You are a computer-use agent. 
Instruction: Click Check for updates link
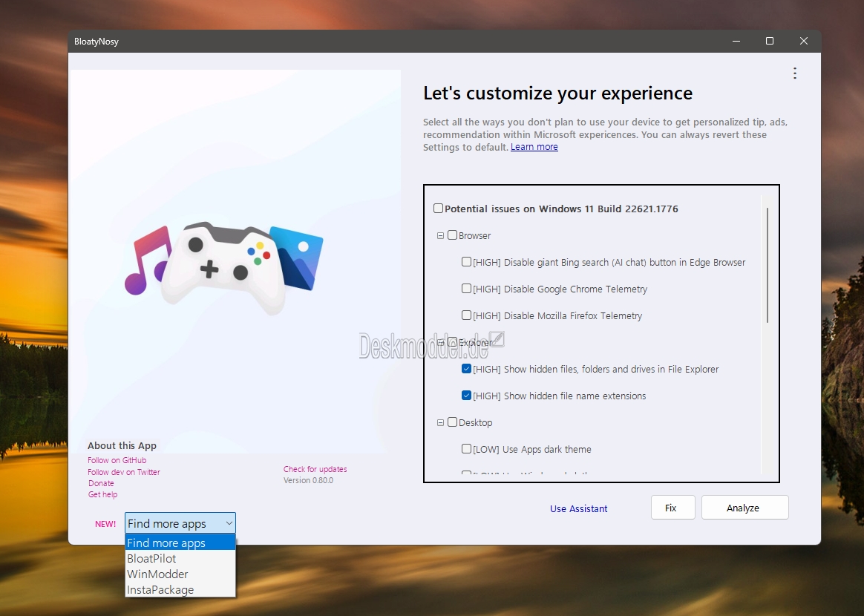[x=315, y=469]
